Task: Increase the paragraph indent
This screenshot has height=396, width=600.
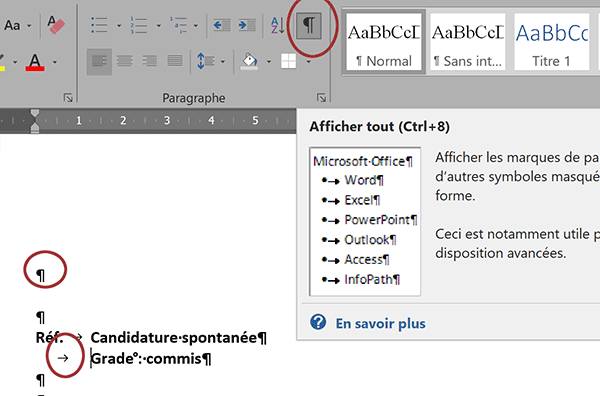Action: (x=247, y=26)
